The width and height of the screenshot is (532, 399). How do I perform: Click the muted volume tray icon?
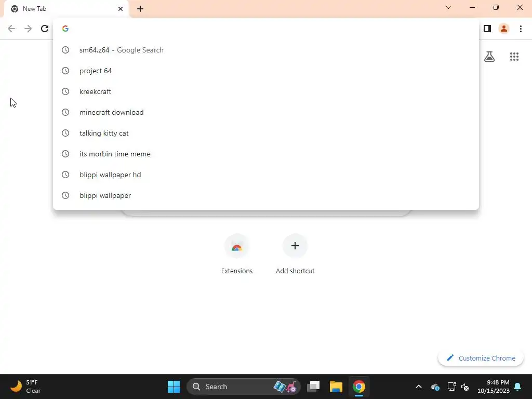465,387
